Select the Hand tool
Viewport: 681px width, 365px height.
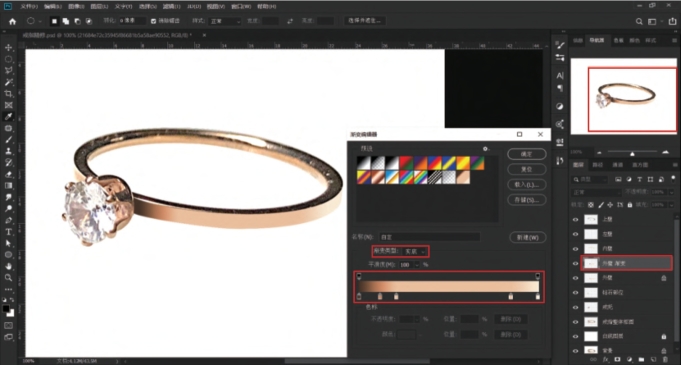(x=8, y=266)
